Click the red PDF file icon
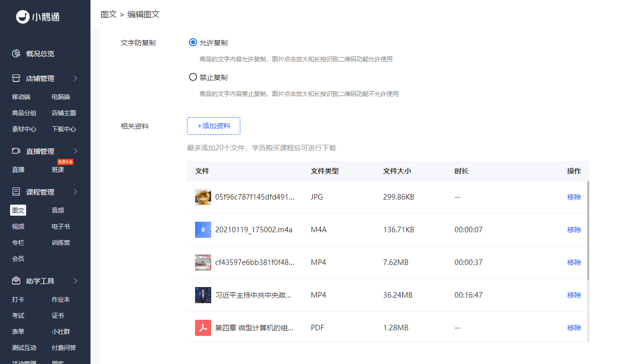 pyautogui.click(x=203, y=328)
